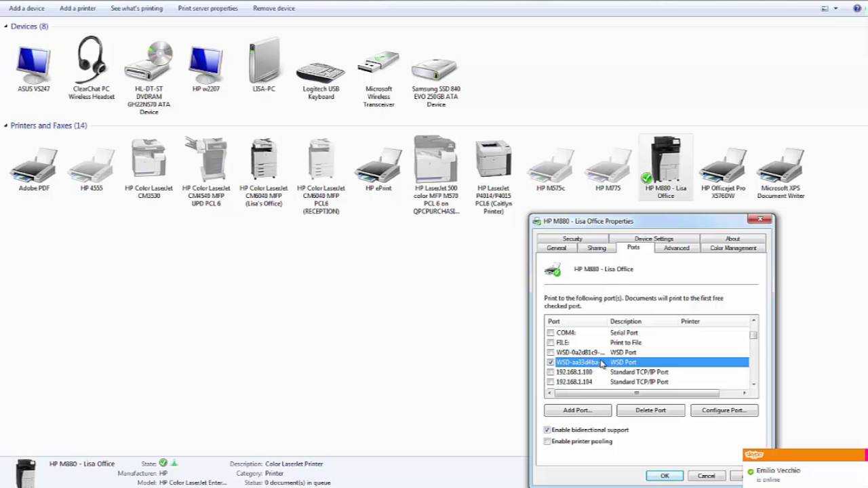Select the HP ePrint printer
Screen dimensions: 868x488
click(x=378, y=171)
